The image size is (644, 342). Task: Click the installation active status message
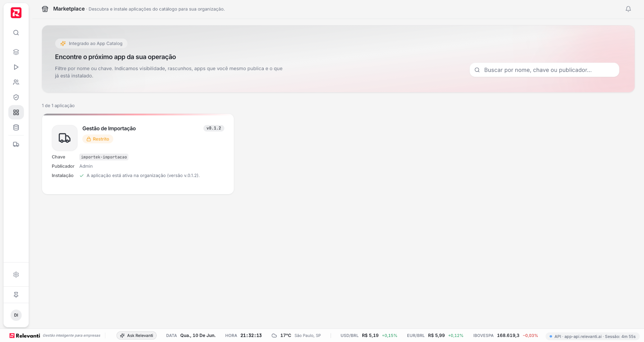tap(143, 176)
